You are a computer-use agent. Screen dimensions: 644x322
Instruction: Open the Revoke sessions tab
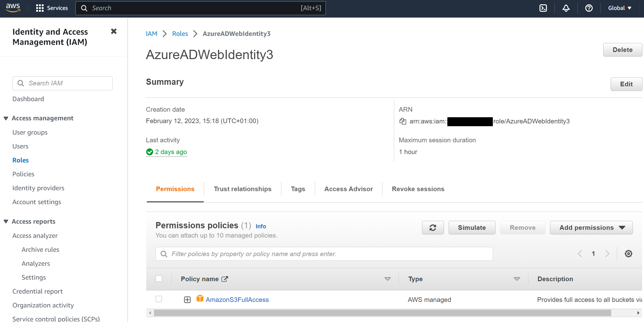click(x=418, y=189)
